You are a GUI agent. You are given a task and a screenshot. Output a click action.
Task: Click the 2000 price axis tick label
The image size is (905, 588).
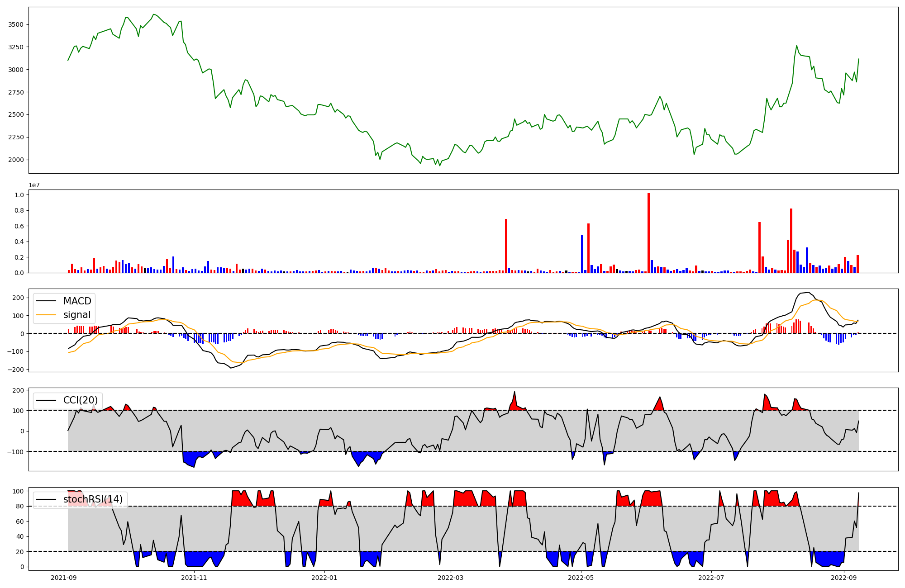[16, 160]
